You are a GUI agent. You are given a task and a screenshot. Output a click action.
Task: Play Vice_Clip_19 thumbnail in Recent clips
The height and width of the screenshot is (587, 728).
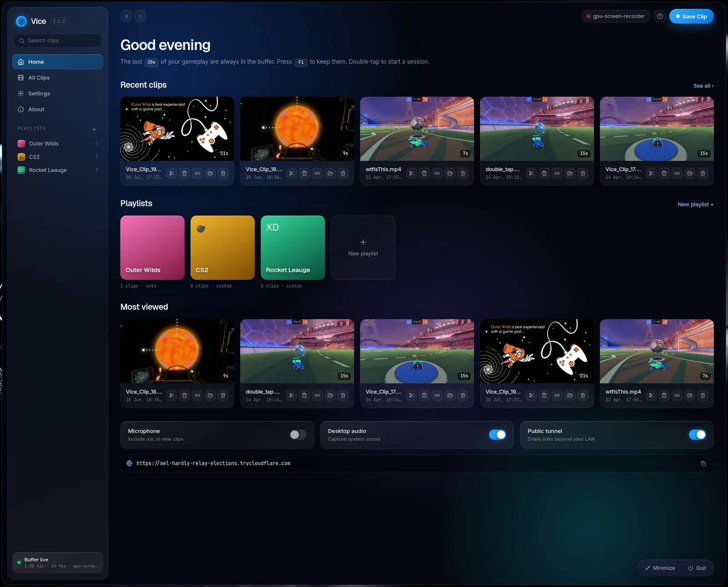[177, 129]
